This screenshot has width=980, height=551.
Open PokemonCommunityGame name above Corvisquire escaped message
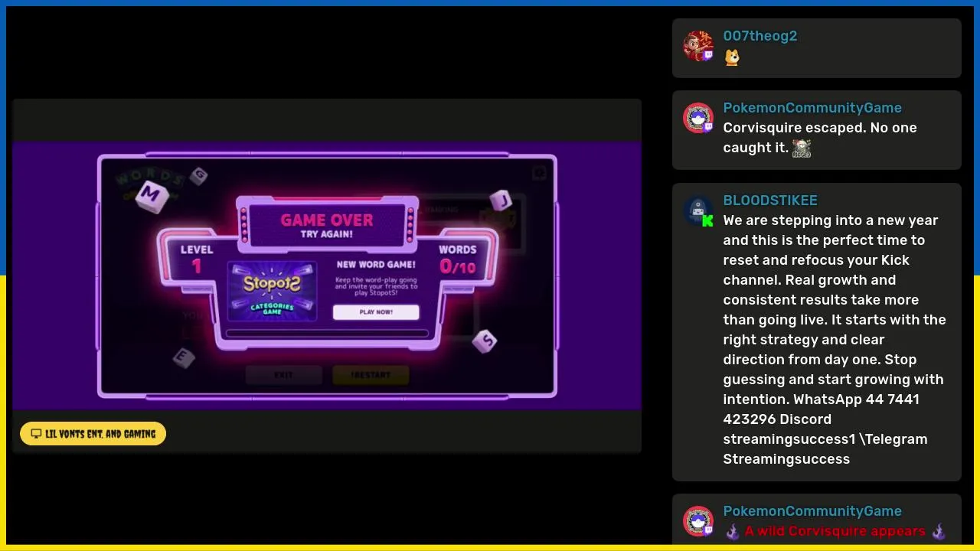click(x=812, y=108)
